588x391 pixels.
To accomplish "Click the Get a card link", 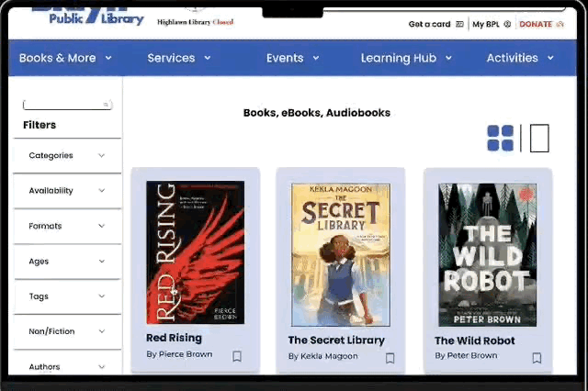I will pos(429,24).
